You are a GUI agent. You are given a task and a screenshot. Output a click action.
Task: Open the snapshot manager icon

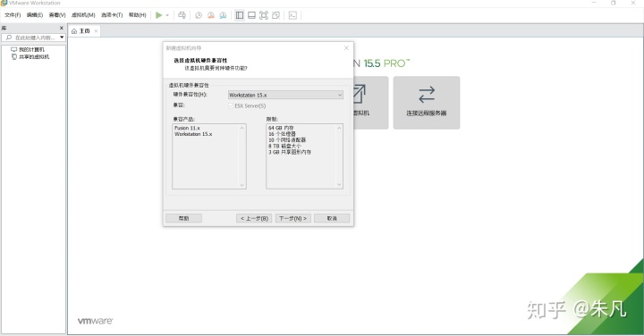pyautogui.click(x=223, y=15)
